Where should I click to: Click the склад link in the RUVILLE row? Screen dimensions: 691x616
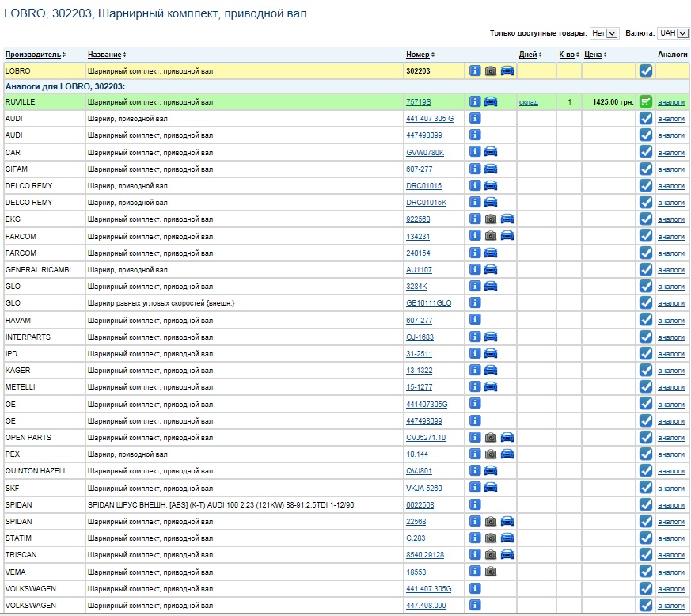(528, 102)
